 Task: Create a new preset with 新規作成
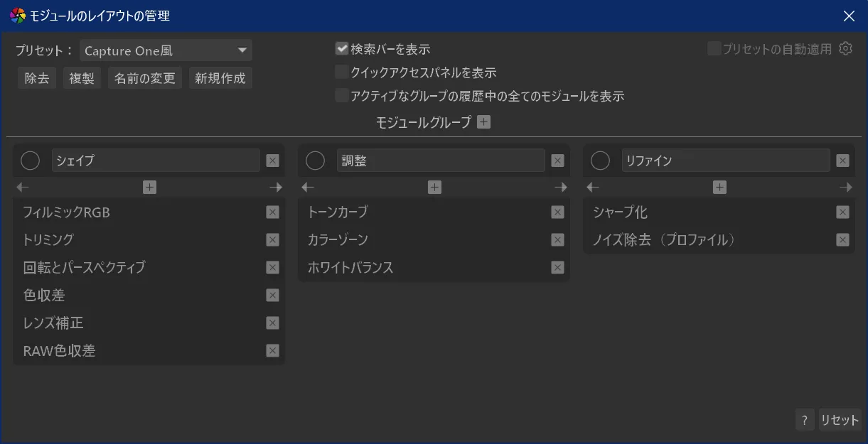point(220,78)
